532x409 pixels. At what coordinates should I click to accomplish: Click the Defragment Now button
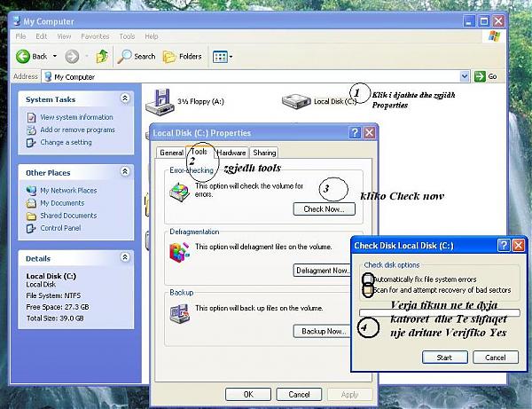[322, 271]
